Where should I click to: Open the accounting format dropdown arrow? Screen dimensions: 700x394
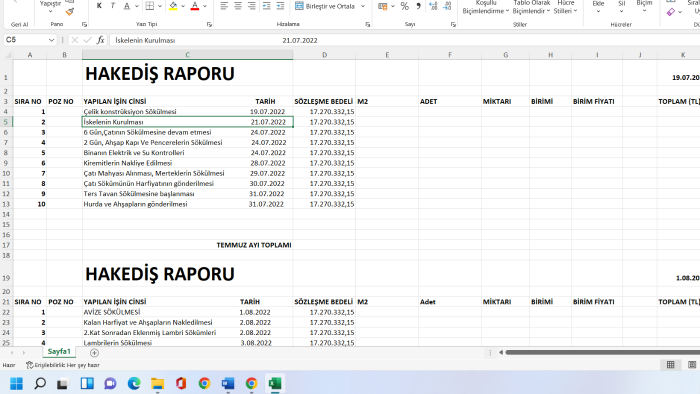[393, 6]
